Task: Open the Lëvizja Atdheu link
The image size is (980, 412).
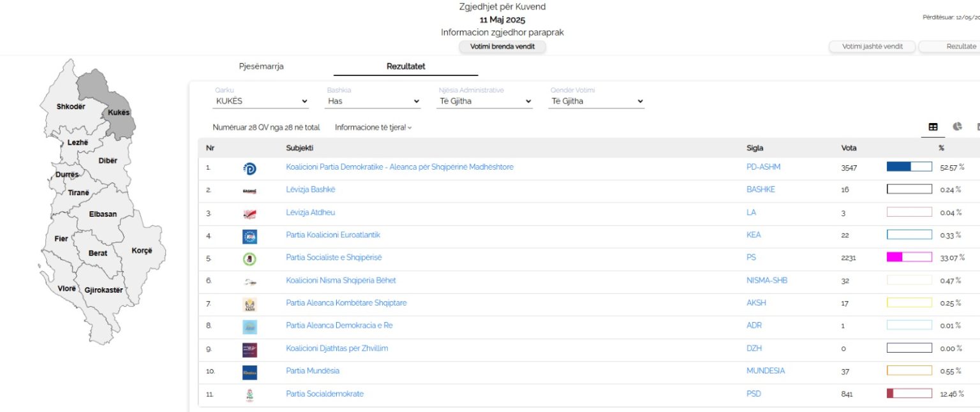Action: [x=310, y=212]
